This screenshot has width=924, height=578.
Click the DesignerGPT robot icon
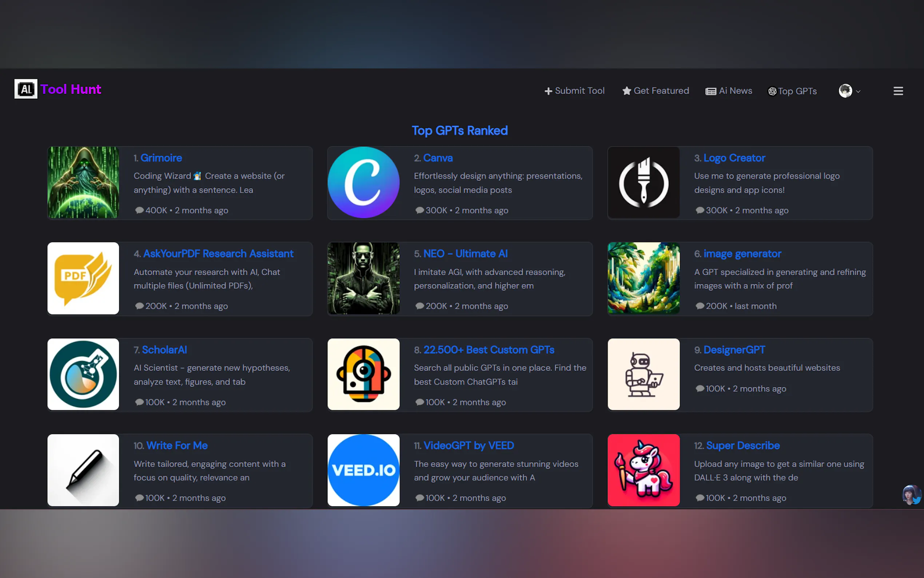[644, 374]
